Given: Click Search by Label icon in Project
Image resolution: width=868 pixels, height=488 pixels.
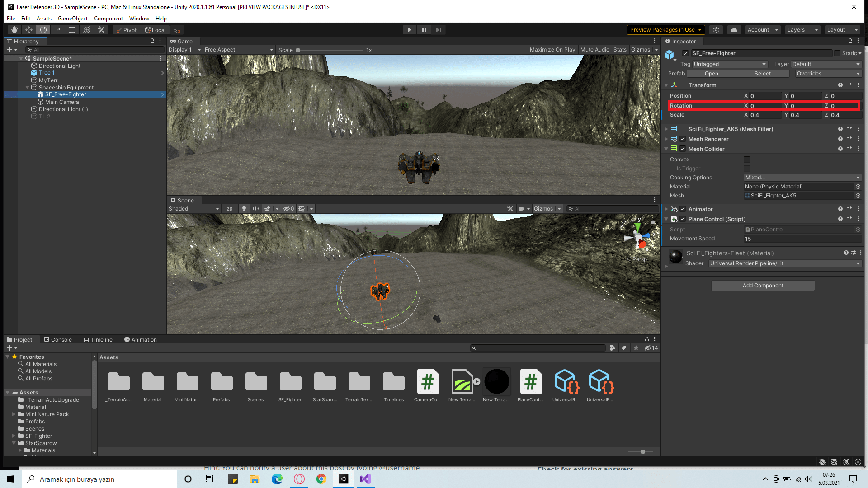Looking at the screenshot, I should pyautogui.click(x=624, y=348).
